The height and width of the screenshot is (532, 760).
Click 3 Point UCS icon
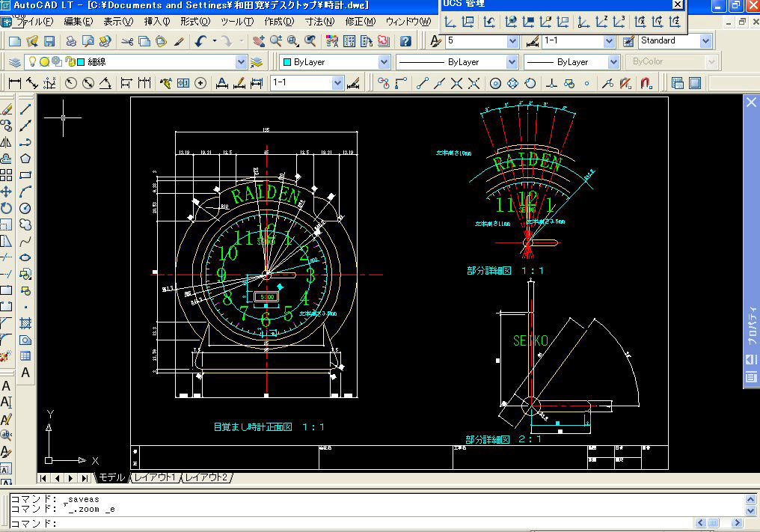point(619,22)
